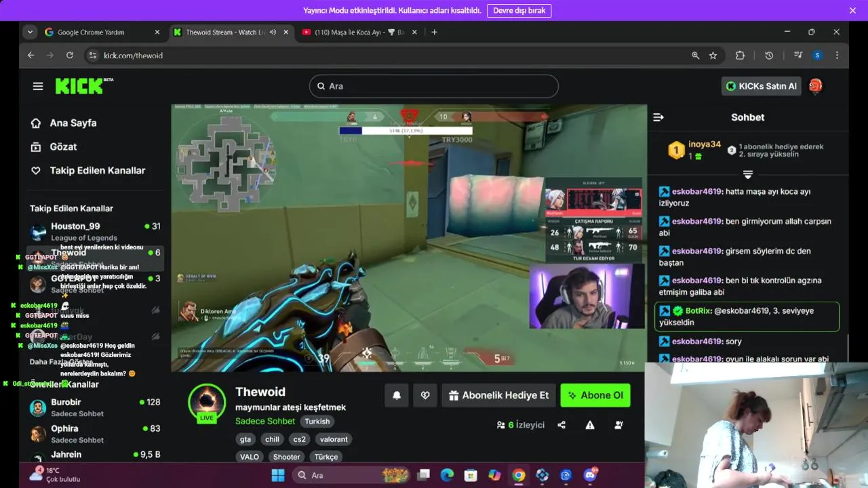Screen dimensions: 868x488
Task: Click Abonelik Hediye Et button
Action: [498, 395]
